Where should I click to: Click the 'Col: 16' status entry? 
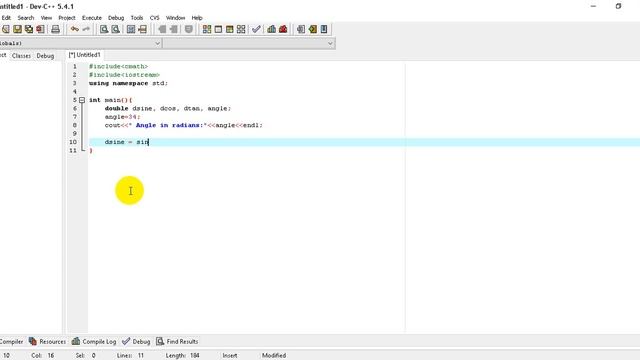[42, 356]
